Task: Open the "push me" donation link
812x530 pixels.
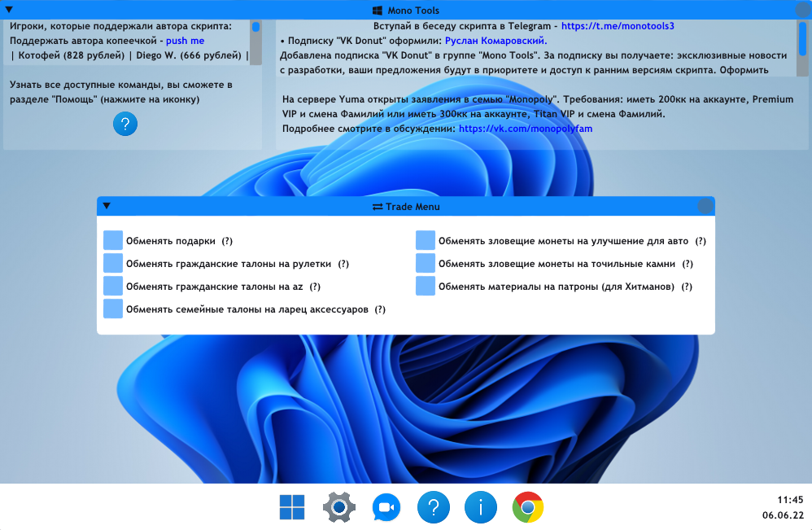Action: tap(185, 41)
